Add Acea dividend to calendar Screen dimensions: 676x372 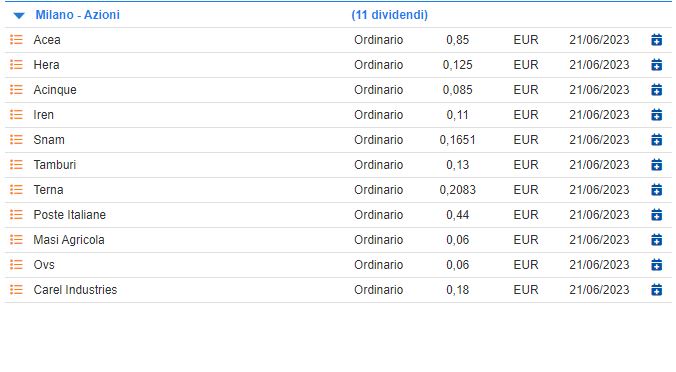656,40
